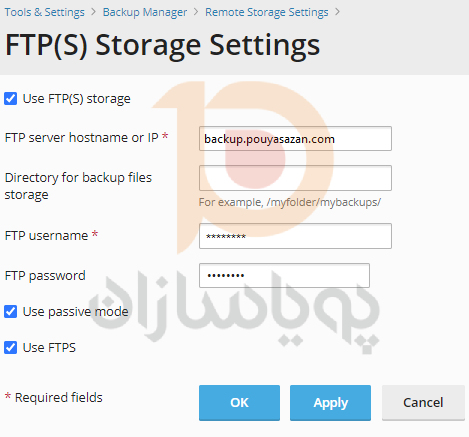Uncheck the Use FTPS checkbox
Viewport: 469px width, 437px height.
click(x=11, y=347)
